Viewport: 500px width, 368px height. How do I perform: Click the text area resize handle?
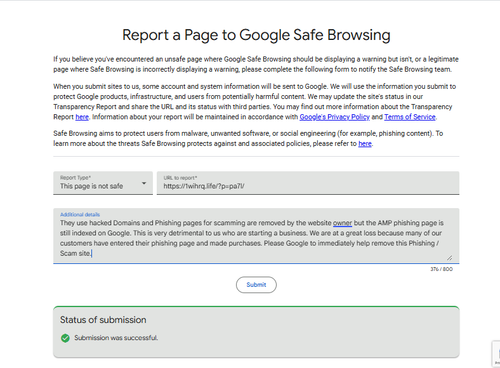pos(450,258)
